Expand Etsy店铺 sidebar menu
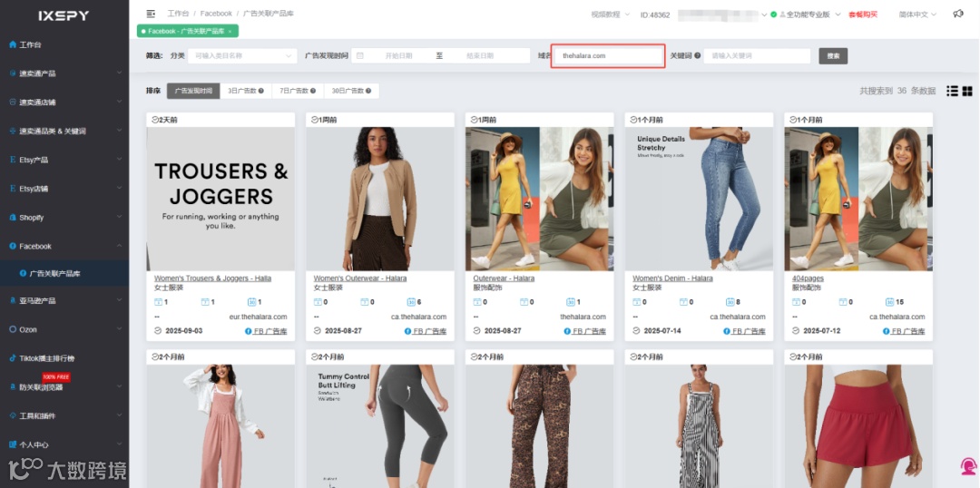The image size is (980, 488). click(64, 189)
